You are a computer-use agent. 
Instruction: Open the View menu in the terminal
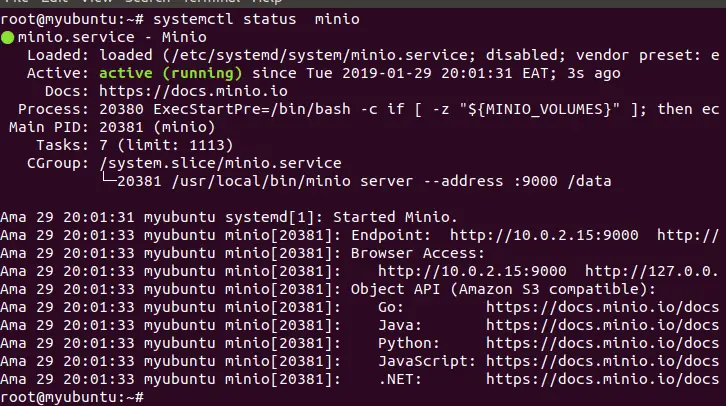click(96, 2)
